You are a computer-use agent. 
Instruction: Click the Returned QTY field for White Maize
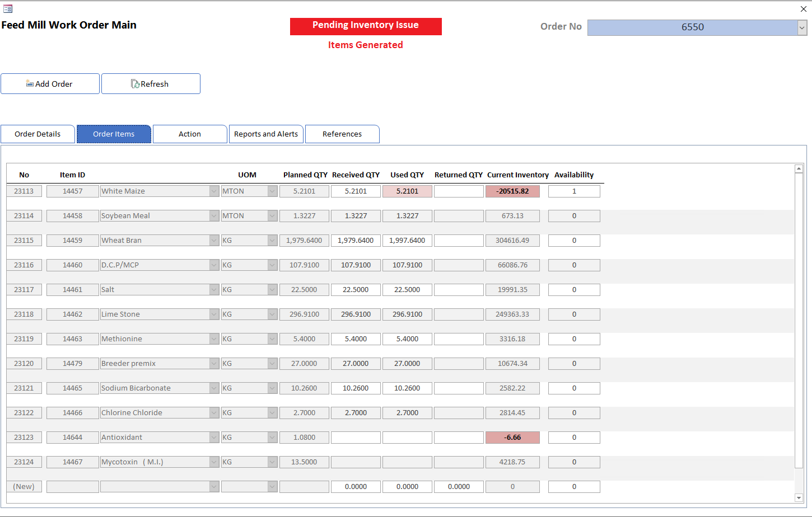pyautogui.click(x=459, y=191)
